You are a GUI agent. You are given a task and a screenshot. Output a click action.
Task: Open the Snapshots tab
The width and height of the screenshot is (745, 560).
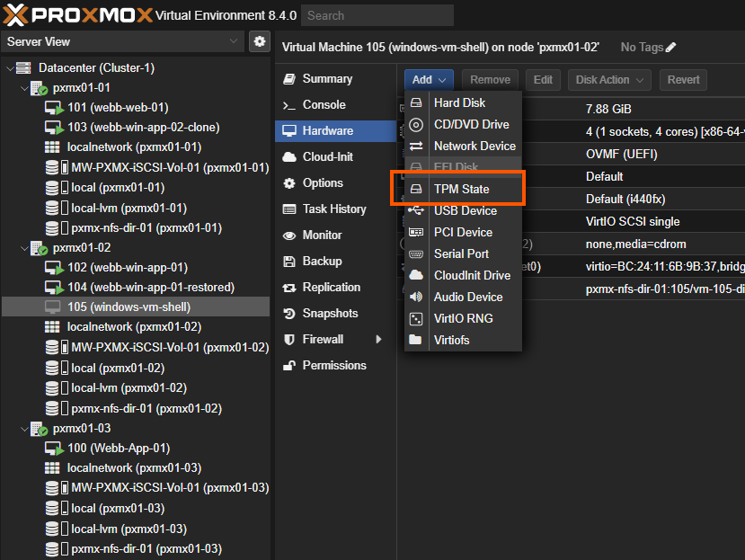pyautogui.click(x=335, y=314)
